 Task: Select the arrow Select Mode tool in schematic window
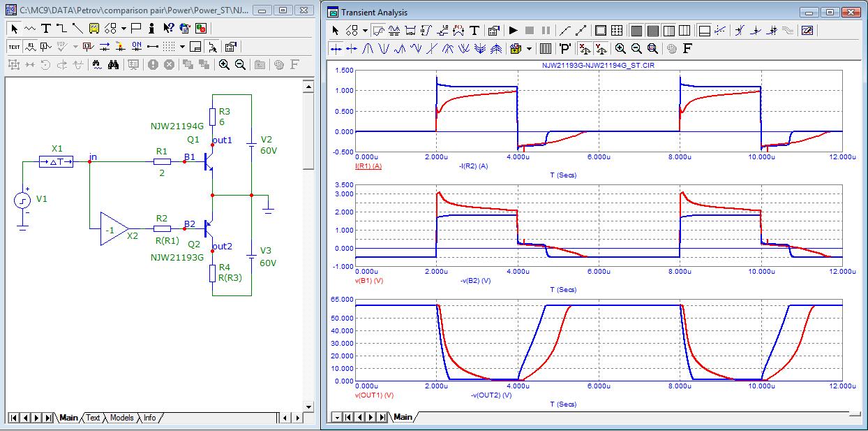click(x=14, y=29)
